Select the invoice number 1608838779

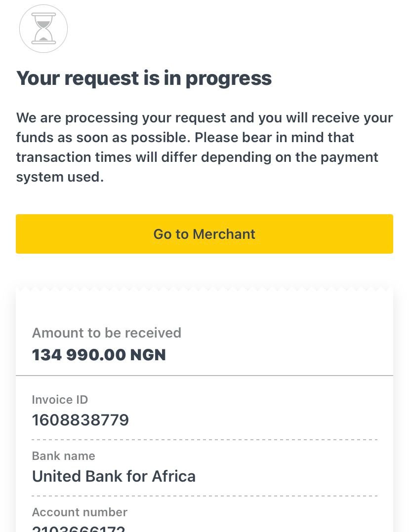[x=80, y=420]
